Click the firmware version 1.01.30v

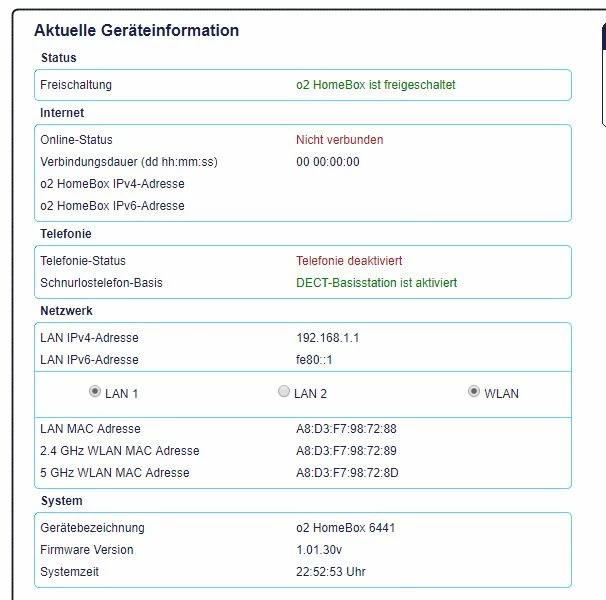pos(320,550)
